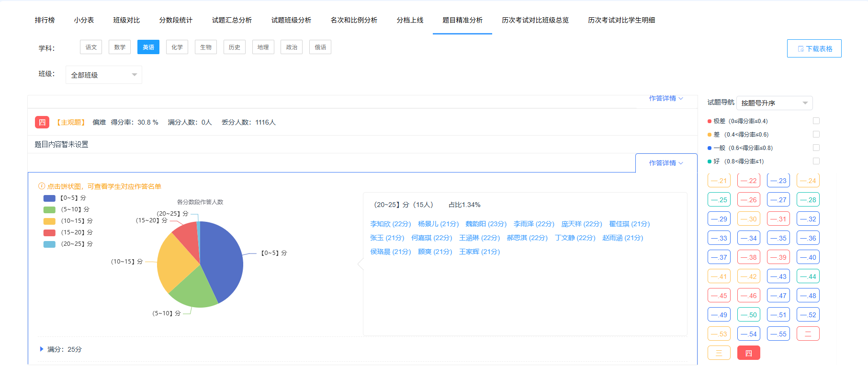Expand the 满分: 25分 disclosure triangle
The height and width of the screenshot is (380, 868).
point(42,349)
